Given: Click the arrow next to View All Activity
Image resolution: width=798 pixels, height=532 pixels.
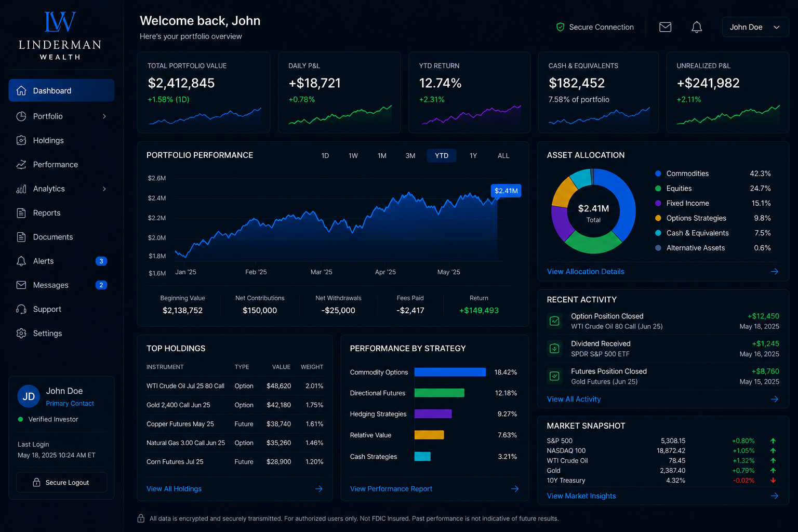Looking at the screenshot, I should pyautogui.click(x=775, y=399).
